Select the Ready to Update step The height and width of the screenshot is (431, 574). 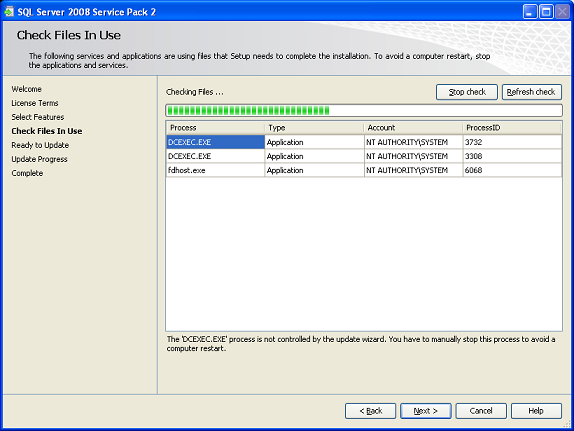(x=40, y=145)
